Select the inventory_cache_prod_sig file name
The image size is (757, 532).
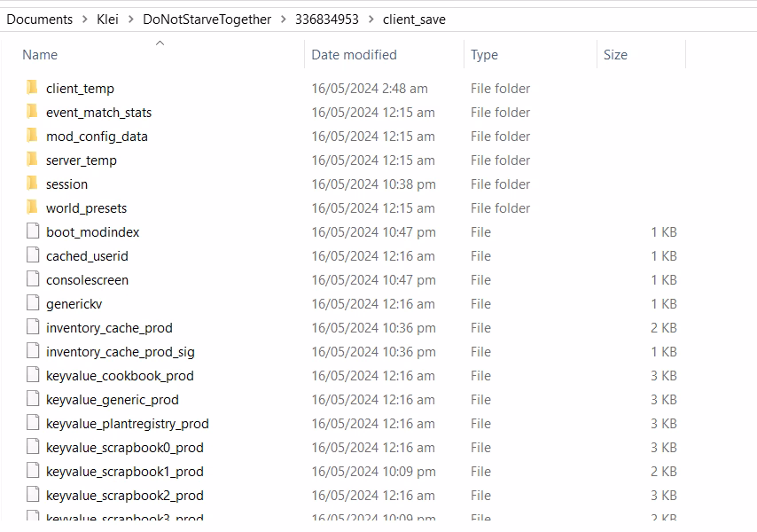pyautogui.click(x=121, y=352)
